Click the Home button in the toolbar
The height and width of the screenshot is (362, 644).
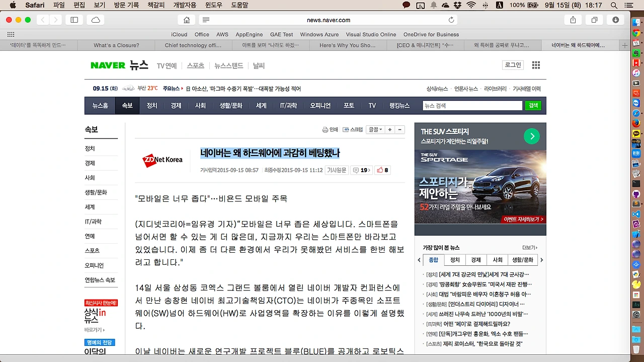pyautogui.click(x=187, y=20)
